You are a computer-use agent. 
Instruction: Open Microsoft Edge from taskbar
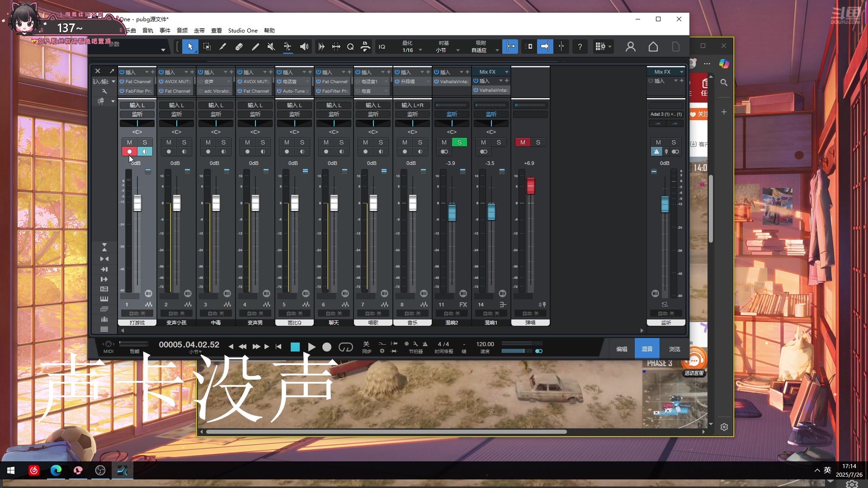coord(56,470)
